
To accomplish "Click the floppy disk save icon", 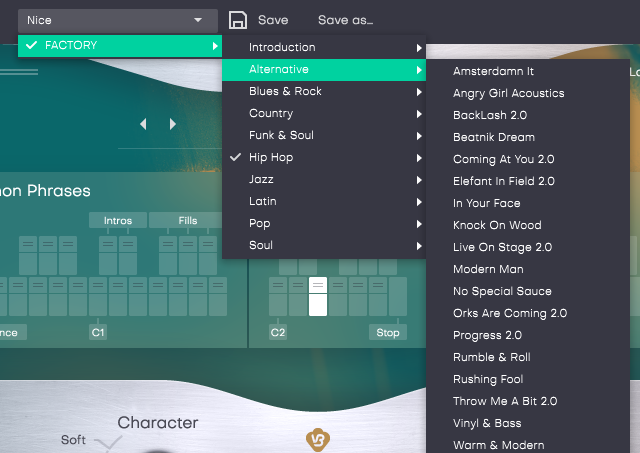I will click(238, 20).
